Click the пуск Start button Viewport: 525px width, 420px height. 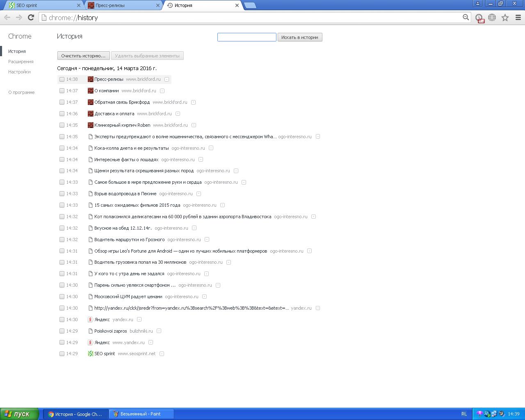(20, 414)
